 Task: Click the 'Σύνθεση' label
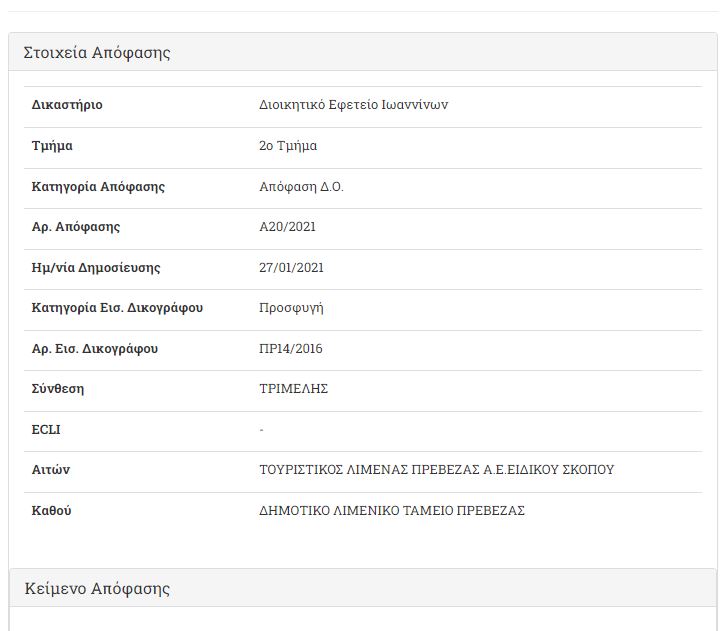(58, 389)
